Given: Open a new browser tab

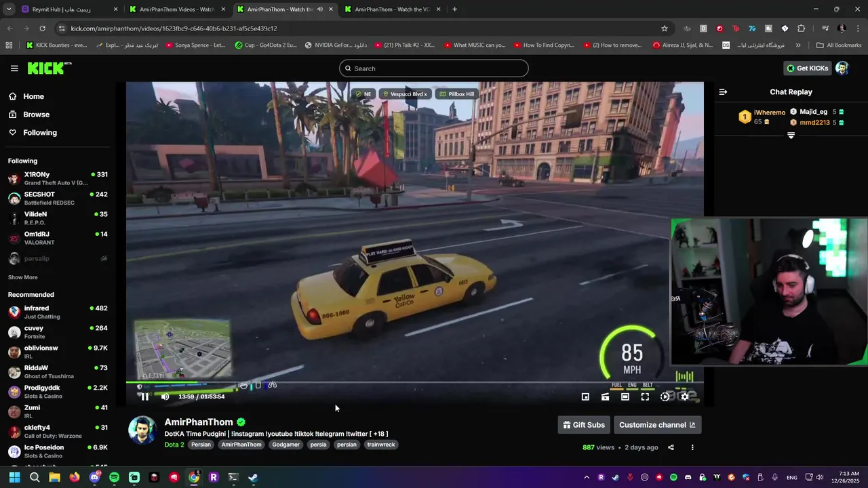Looking at the screenshot, I should coord(454,9).
